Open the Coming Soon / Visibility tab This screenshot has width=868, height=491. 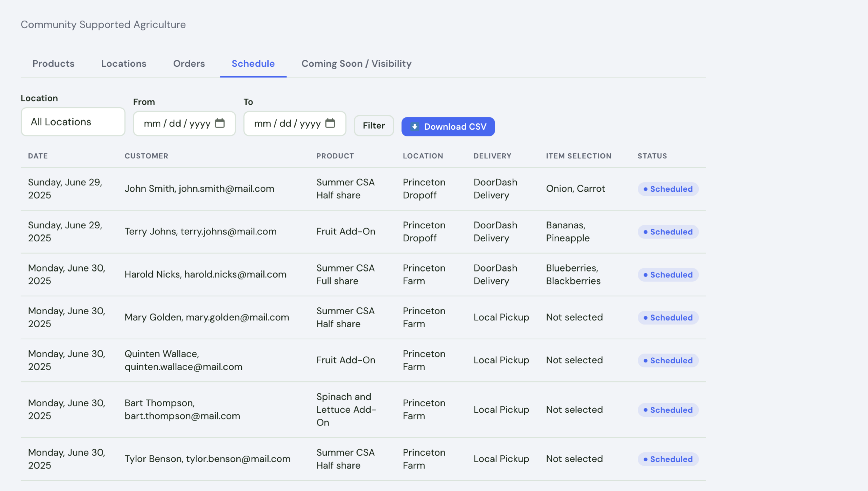tap(356, 64)
